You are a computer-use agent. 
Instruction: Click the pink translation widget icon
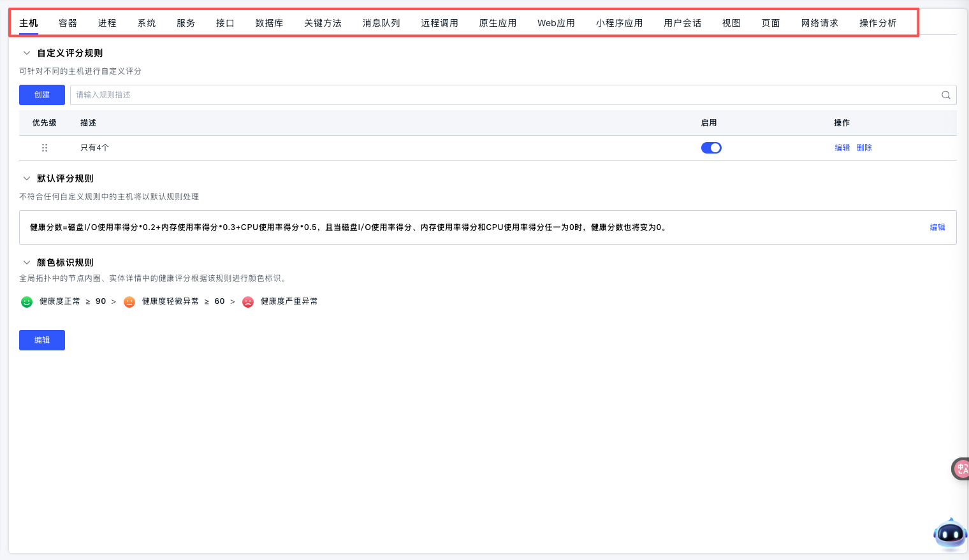960,469
